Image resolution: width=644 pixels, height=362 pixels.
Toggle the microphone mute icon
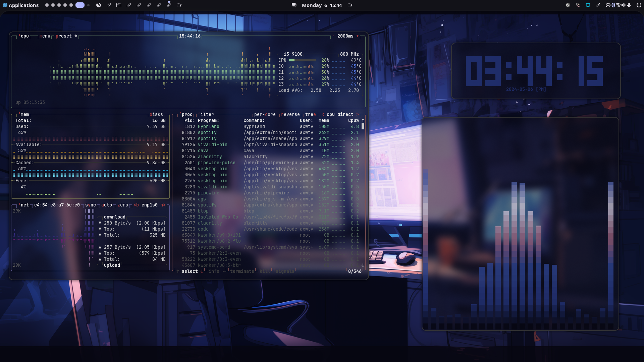pyautogui.click(x=629, y=5)
